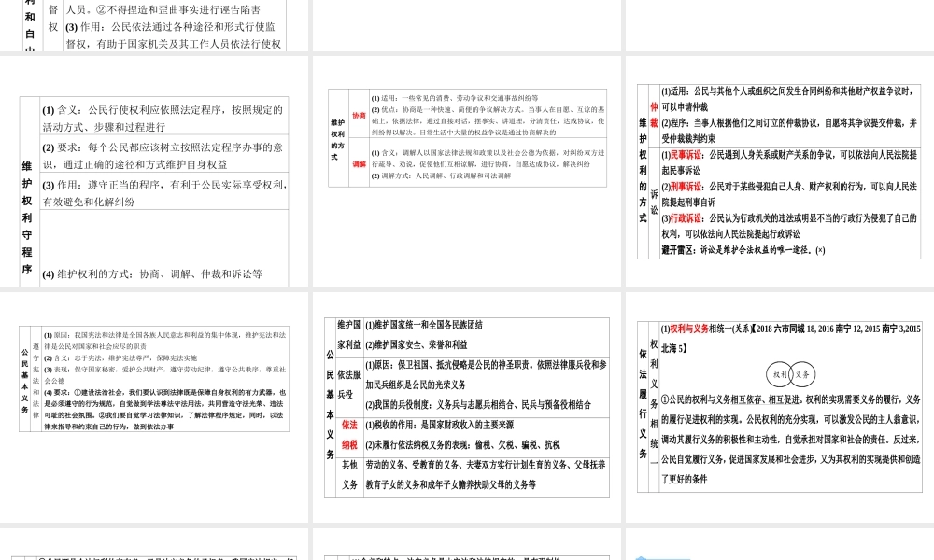Click the 权利 circle in the diagram
Screen dimensions: 934x560
[780, 374]
